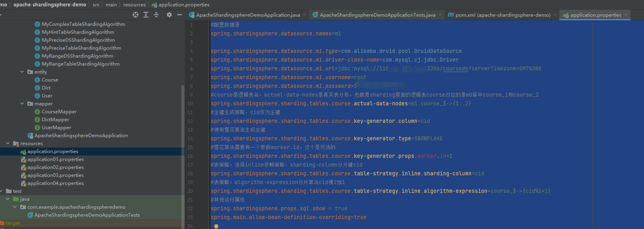The width and height of the screenshot is (644, 229).
Task: Click interface icon beside UserMapper
Action: pyautogui.click(x=37, y=128)
